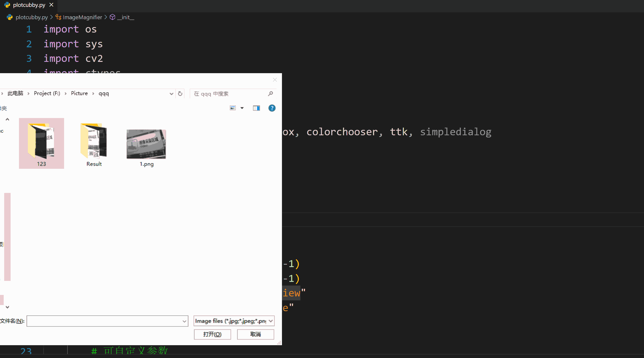Viewport: 644px width, 358px height.
Task: Click plotcubby.py in editor breadcrumb
Action: click(32, 17)
